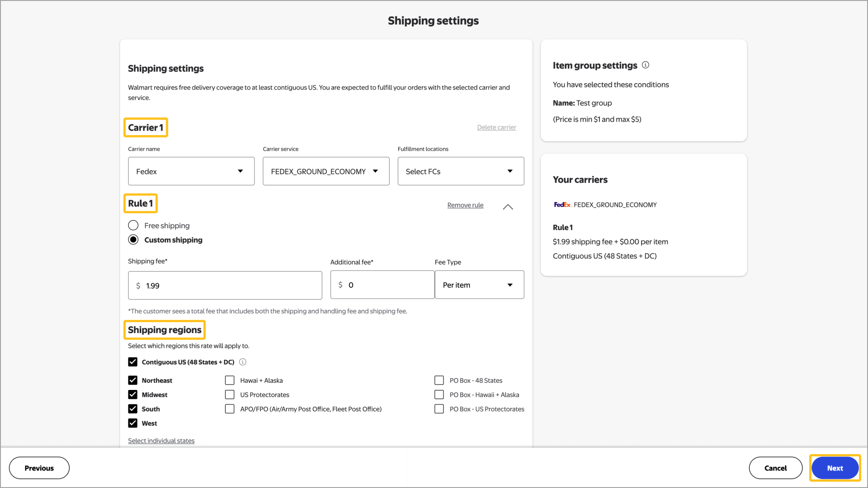Select the Custom shipping option
Screen dimensions: 868x488
tap(133, 239)
